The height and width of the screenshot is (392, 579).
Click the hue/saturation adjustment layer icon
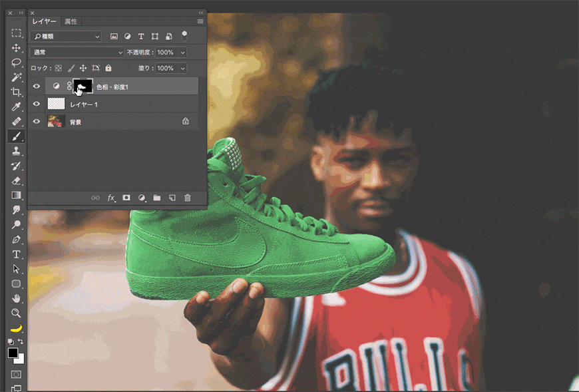[x=56, y=86]
